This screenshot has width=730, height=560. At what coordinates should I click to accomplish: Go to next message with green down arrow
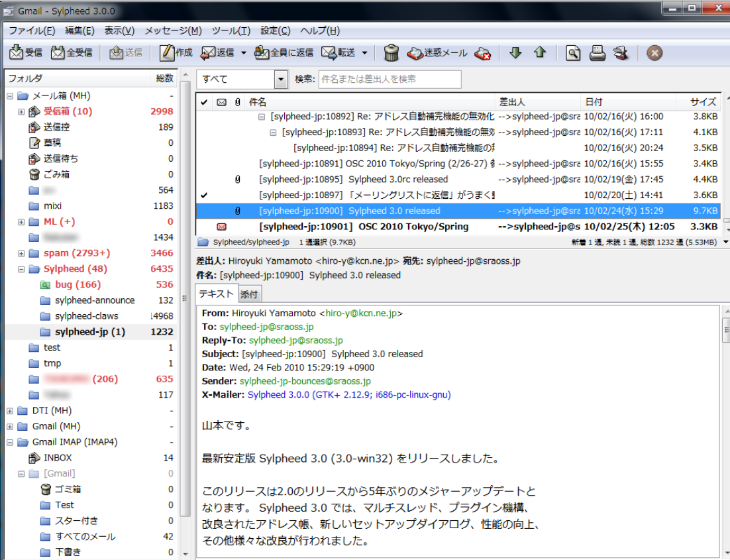515,52
